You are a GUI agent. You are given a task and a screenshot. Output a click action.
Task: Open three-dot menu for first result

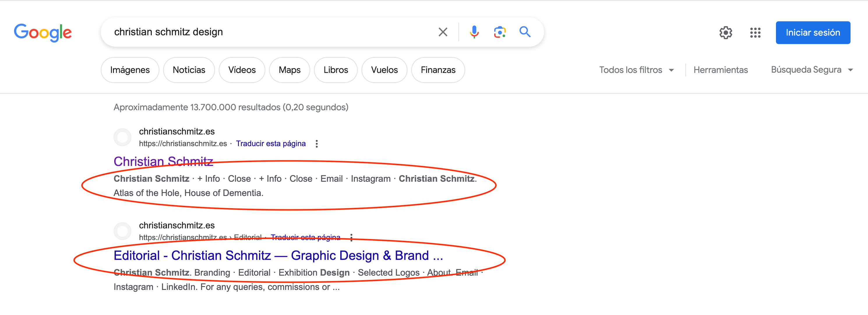coord(316,144)
